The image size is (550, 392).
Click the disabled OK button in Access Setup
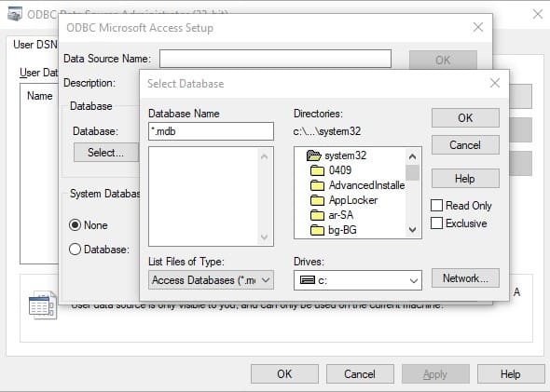click(x=443, y=60)
